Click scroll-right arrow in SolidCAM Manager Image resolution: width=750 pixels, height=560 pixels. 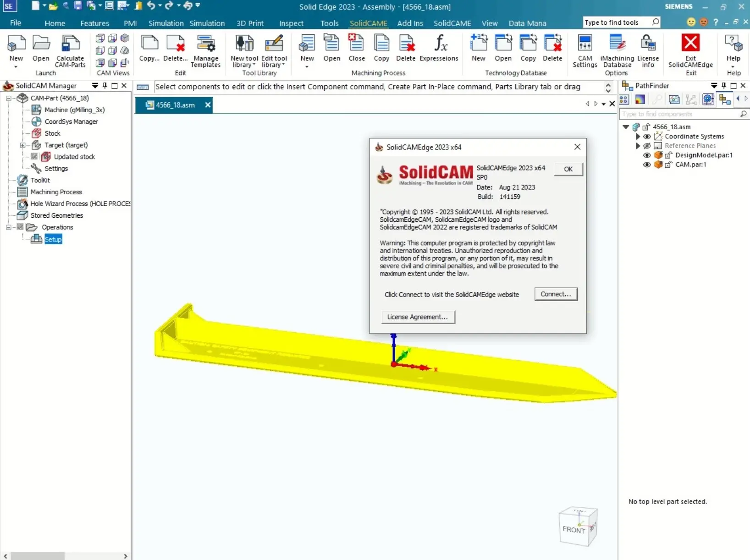pyautogui.click(x=125, y=556)
